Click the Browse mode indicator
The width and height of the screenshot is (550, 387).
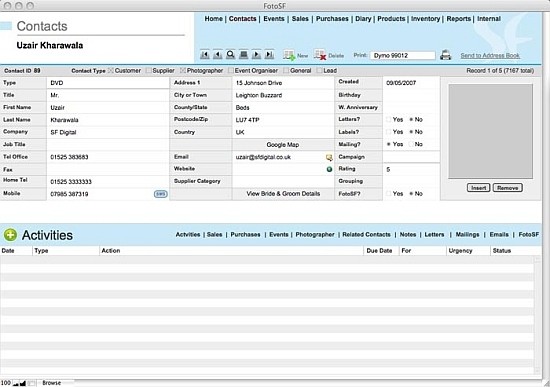52,383
